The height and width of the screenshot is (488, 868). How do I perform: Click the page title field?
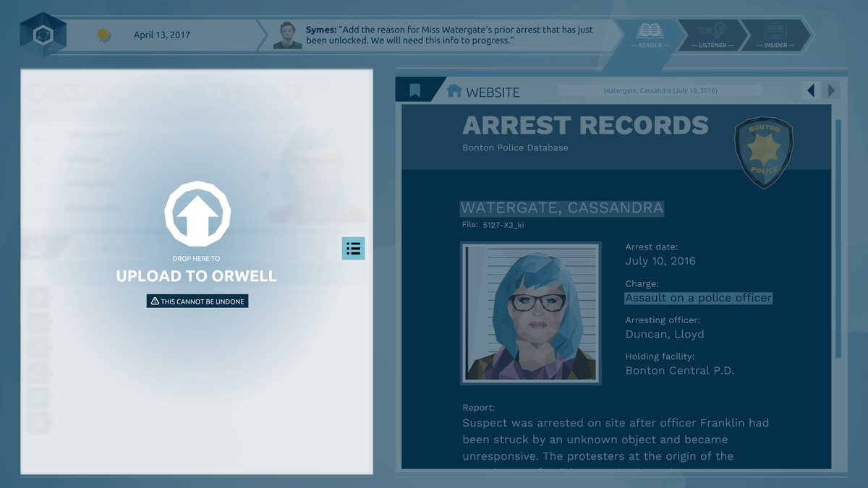pyautogui.click(x=660, y=90)
